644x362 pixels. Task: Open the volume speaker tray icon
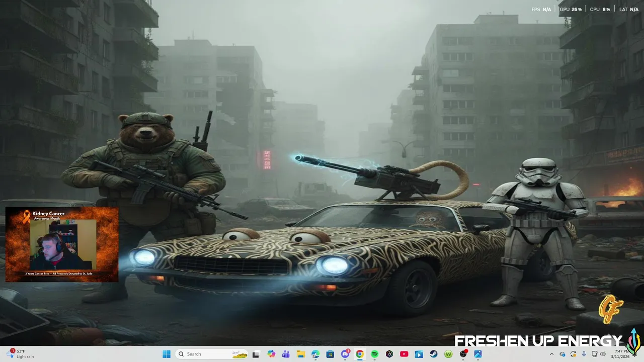coord(603,354)
